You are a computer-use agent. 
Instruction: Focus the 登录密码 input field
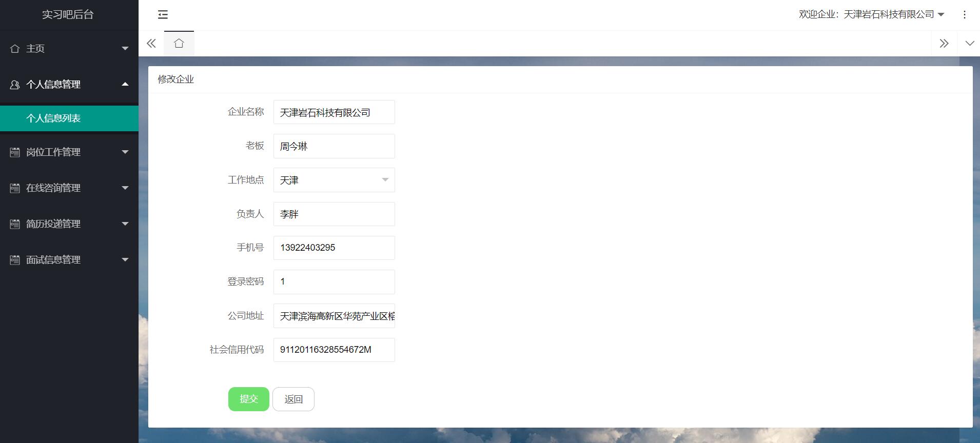(x=334, y=281)
